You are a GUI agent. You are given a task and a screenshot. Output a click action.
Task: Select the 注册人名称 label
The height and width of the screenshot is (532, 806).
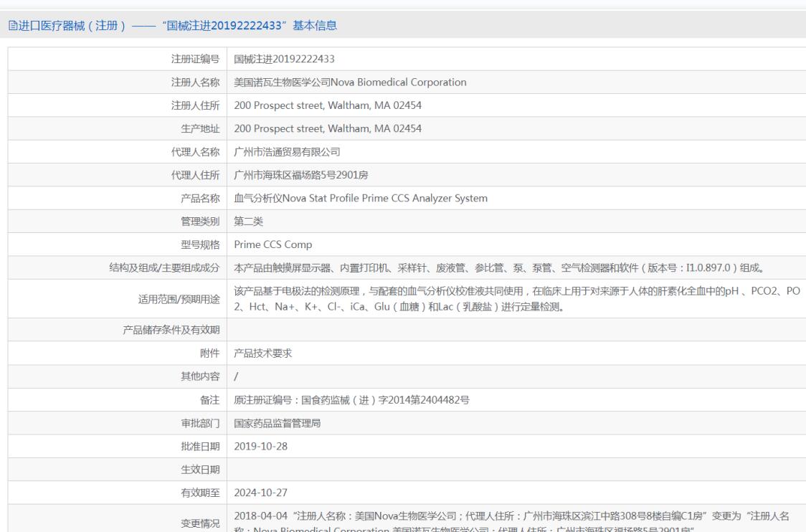click(x=195, y=82)
